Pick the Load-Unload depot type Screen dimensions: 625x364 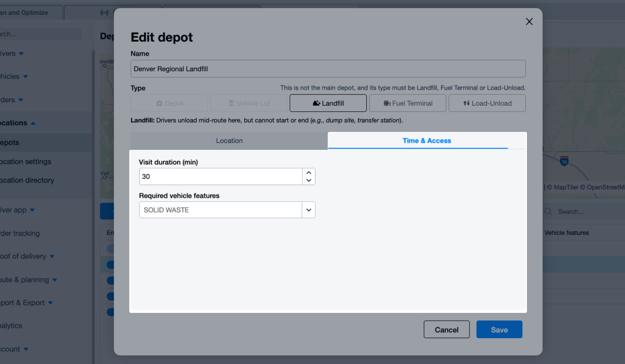tap(487, 103)
